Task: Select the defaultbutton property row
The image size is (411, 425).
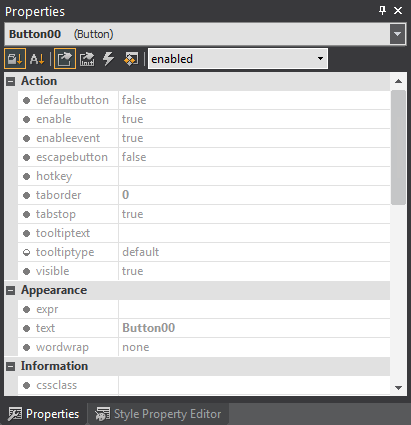Action: 204,100
